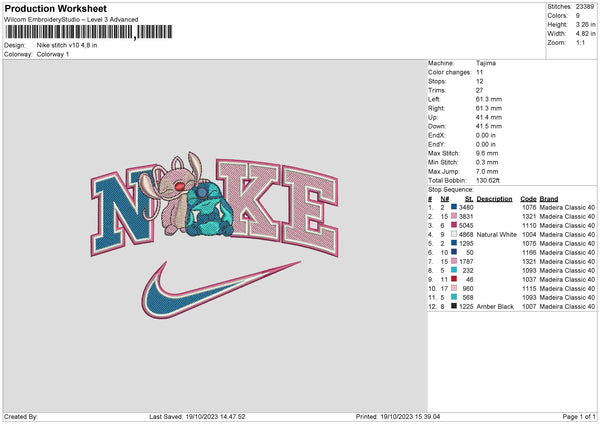
Task: Click the pink Angel character in the design
Action: pyautogui.click(x=172, y=193)
